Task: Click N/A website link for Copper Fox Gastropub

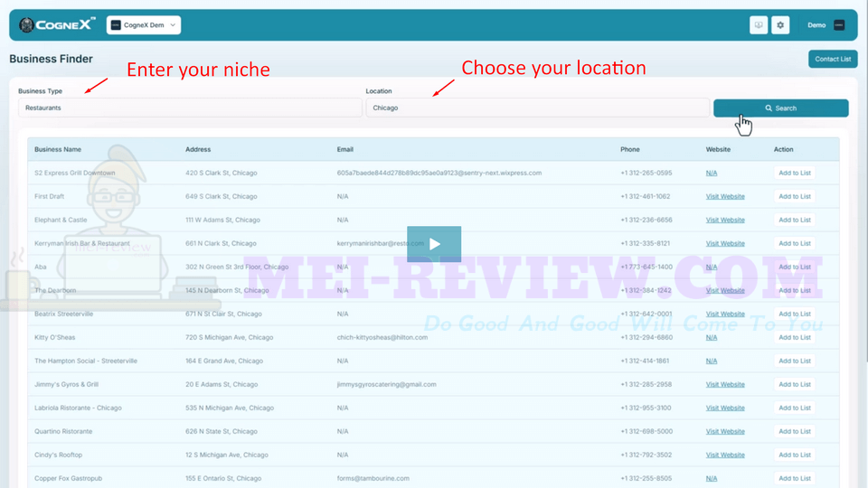Action: [x=712, y=479]
